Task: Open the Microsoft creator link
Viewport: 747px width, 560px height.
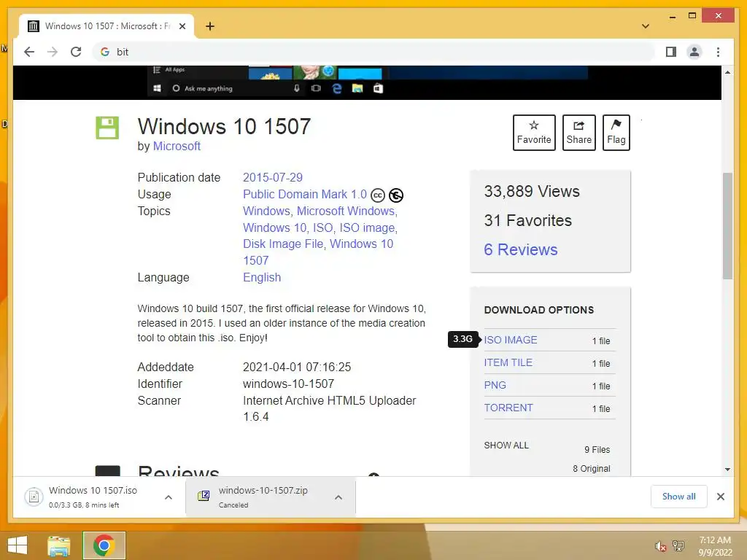Action: point(177,146)
